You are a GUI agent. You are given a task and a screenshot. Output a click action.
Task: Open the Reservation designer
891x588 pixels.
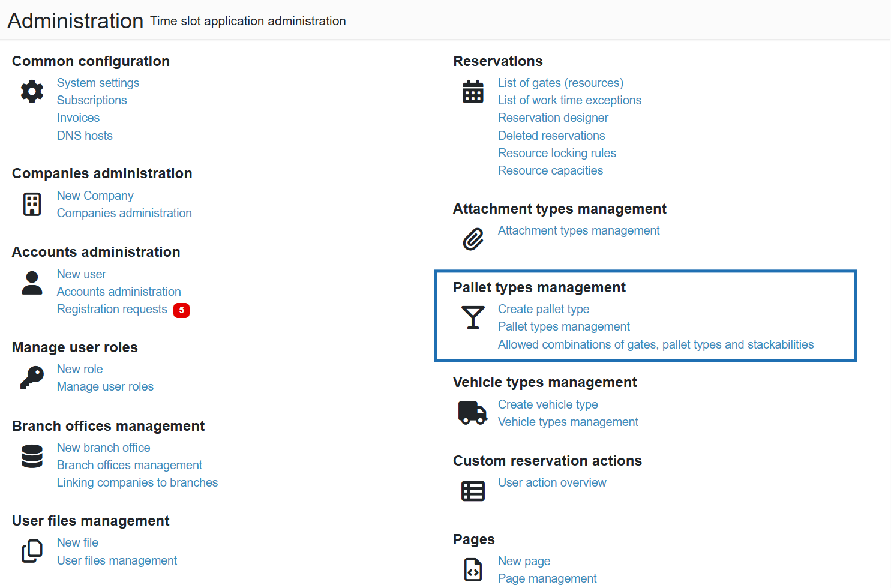tap(553, 118)
